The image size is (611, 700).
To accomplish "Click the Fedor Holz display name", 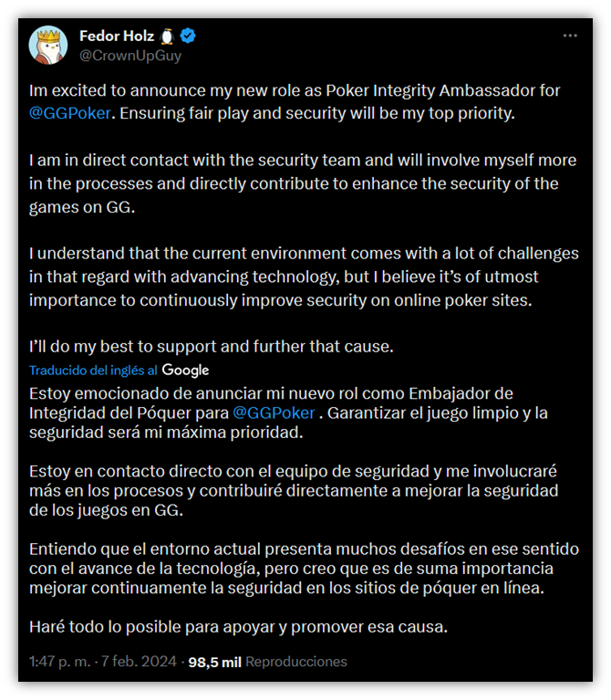I will [x=117, y=36].
